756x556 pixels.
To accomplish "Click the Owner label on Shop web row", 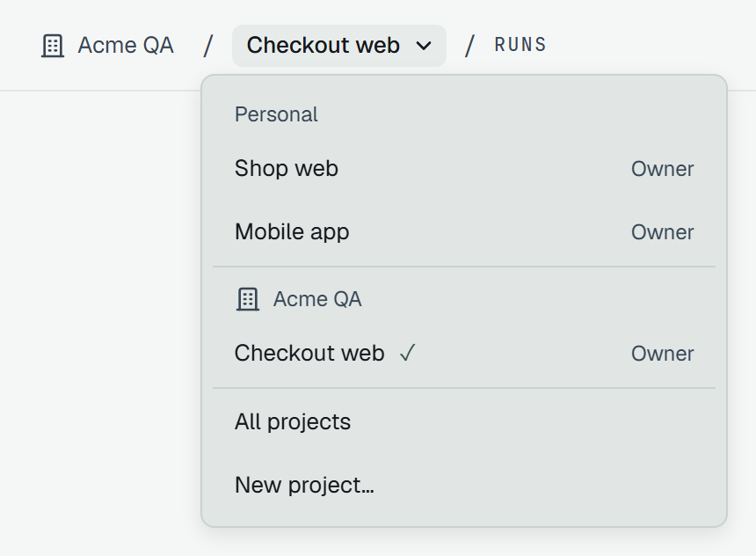I will tap(663, 169).
